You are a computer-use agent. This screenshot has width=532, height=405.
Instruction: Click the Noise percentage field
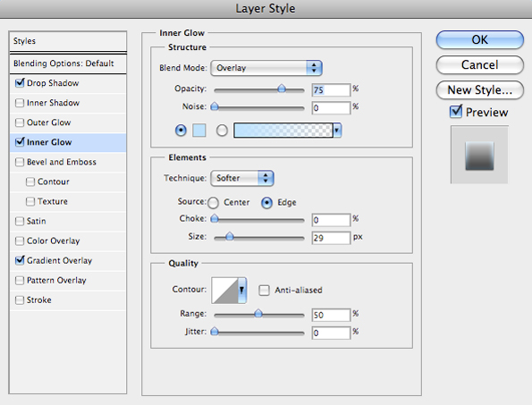[x=331, y=108]
